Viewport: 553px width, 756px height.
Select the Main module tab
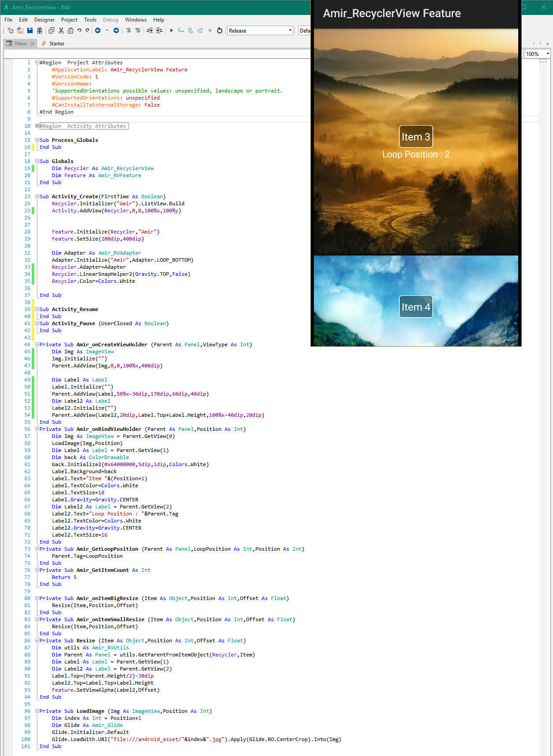tap(21, 44)
